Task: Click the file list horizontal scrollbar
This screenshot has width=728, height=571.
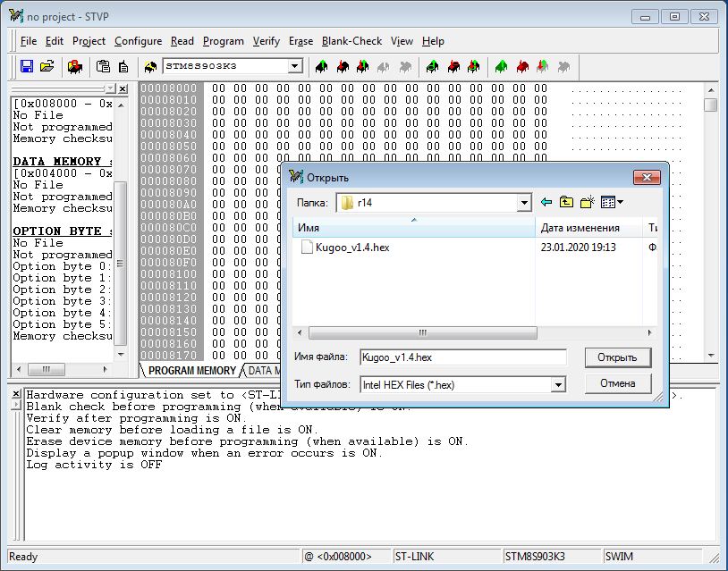Action: (x=422, y=332)
